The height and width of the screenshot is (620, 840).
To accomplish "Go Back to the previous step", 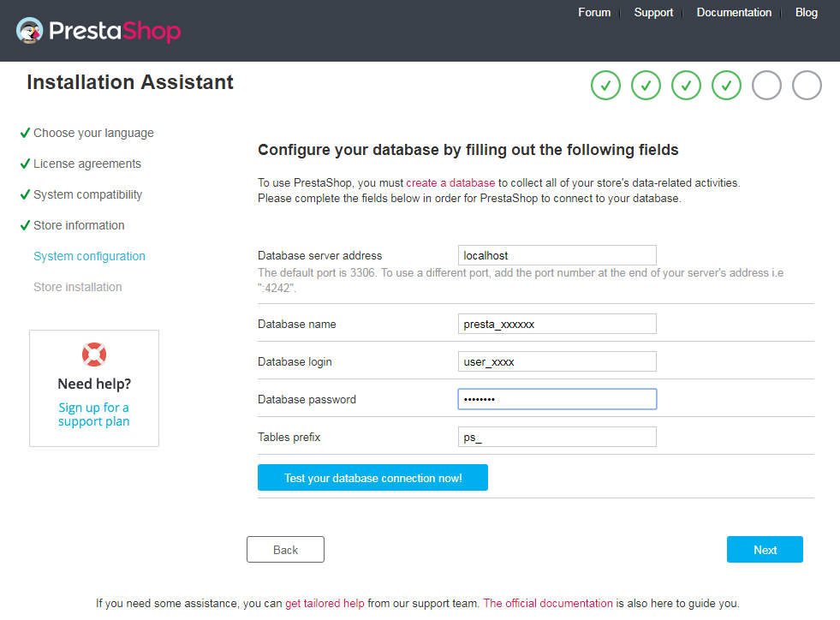I will pos(285,549).
